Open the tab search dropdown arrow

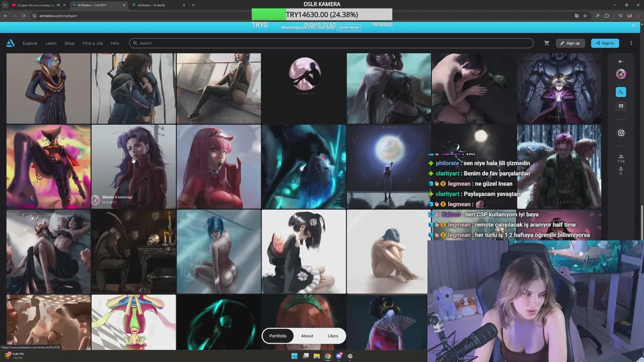pos(6,5)
